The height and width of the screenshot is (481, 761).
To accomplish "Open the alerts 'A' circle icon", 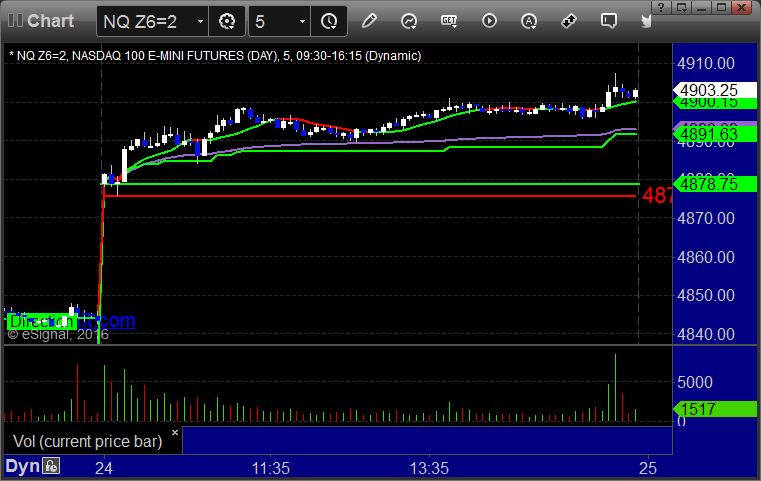I will [529, 21].
